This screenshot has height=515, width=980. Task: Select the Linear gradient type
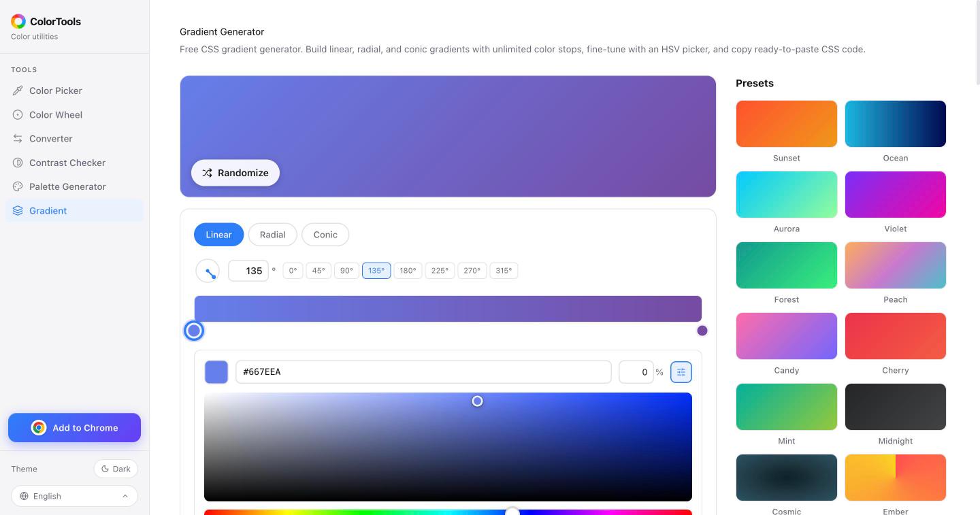pos(218,235)
